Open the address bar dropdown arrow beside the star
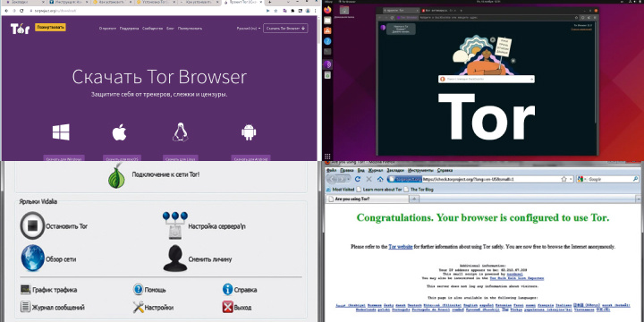 (x=571, y=180)
